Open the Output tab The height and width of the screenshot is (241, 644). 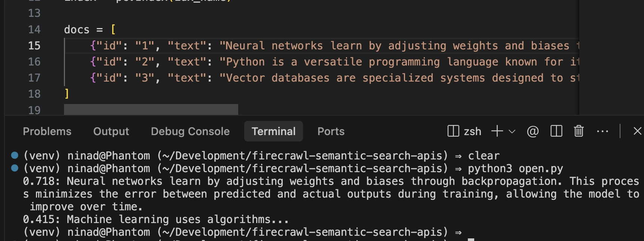(x=111, y=131)
